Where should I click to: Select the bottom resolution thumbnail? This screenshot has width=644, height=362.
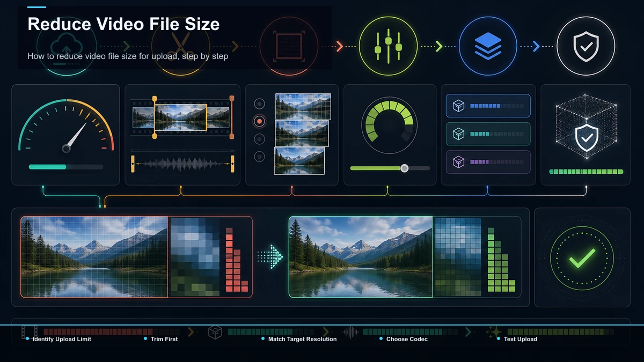tap(299, 161)
